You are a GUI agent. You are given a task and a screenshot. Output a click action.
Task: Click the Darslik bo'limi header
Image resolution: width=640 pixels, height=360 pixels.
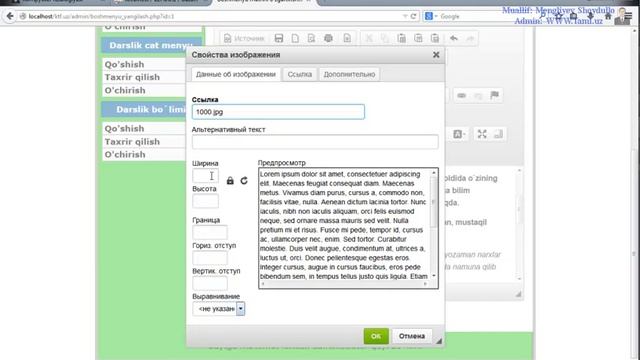(144, 109)
